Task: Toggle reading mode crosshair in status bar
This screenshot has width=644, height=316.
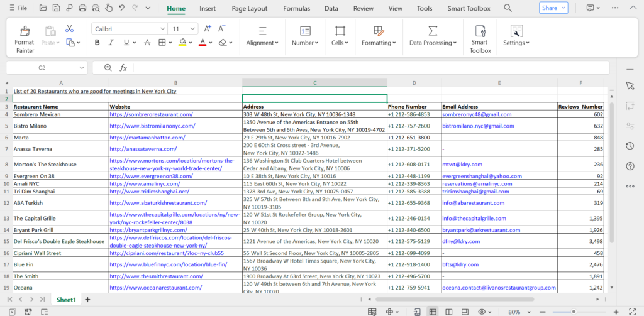Action: coord(390,312)
